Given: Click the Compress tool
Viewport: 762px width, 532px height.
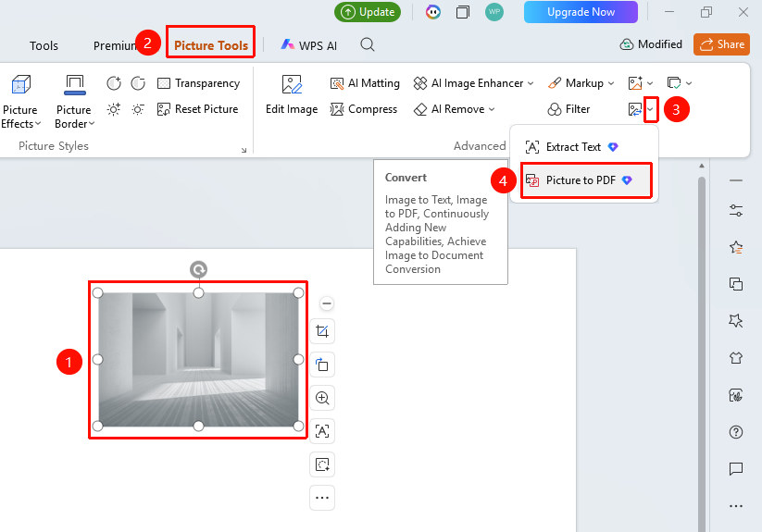Looking at the screenshot, I should pyautogui.click(x=364, y=109).
